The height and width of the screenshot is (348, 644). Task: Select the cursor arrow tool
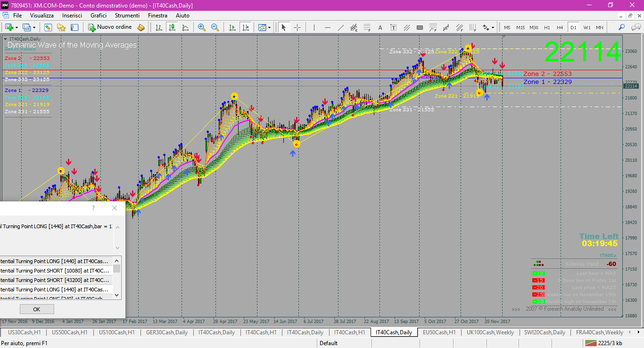284,27
